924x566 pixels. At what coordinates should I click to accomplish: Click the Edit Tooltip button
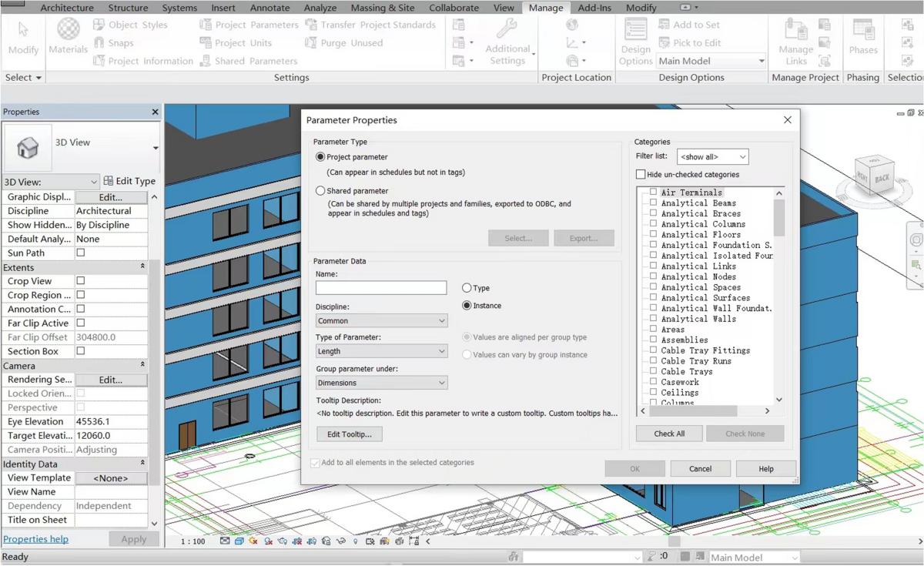349,434
